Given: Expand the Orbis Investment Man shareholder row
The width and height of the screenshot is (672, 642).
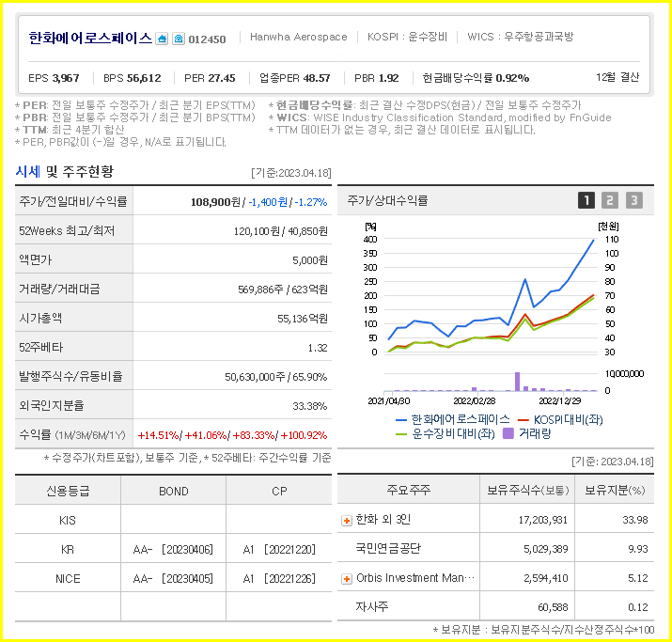Looking at the screenshot, I should [x=346, y=579].
